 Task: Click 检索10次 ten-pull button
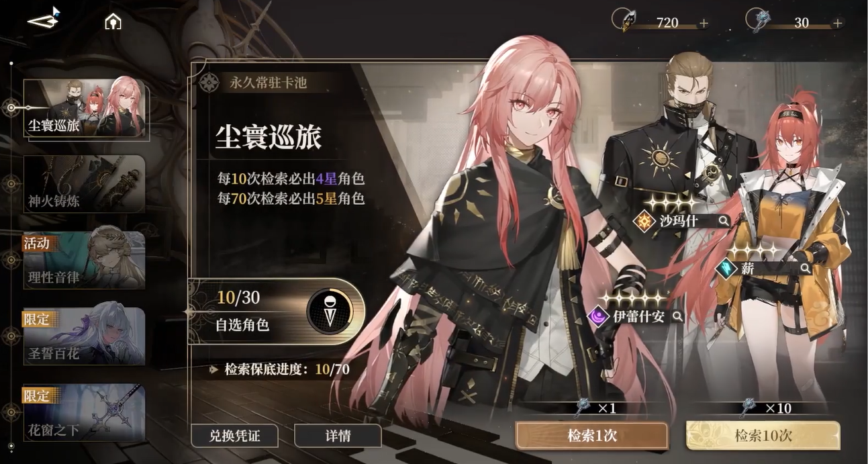[763, 435]
